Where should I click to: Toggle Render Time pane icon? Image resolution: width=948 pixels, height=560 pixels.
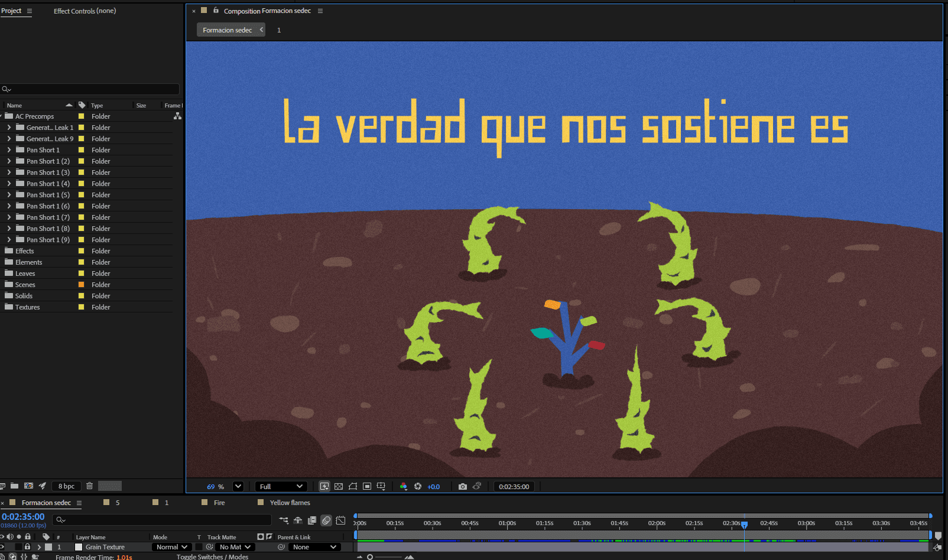[x=35, y=556]
